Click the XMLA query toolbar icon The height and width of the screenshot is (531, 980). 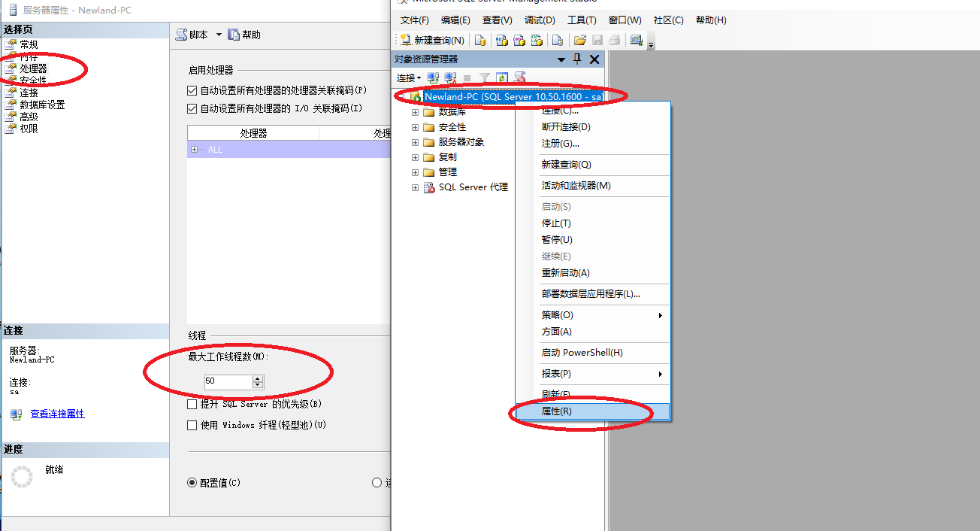[x=537, y=41]
